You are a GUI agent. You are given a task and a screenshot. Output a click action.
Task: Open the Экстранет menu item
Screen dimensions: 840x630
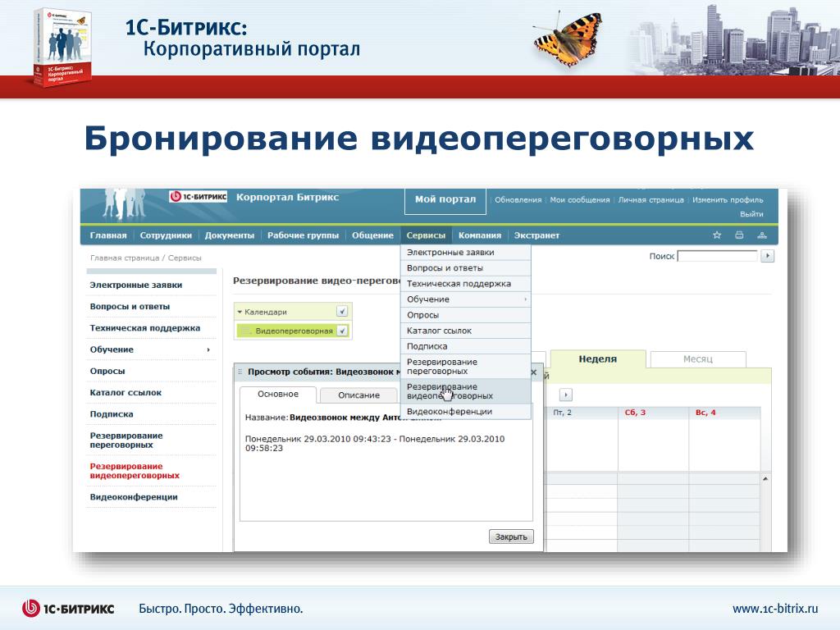tap(536, 235)
